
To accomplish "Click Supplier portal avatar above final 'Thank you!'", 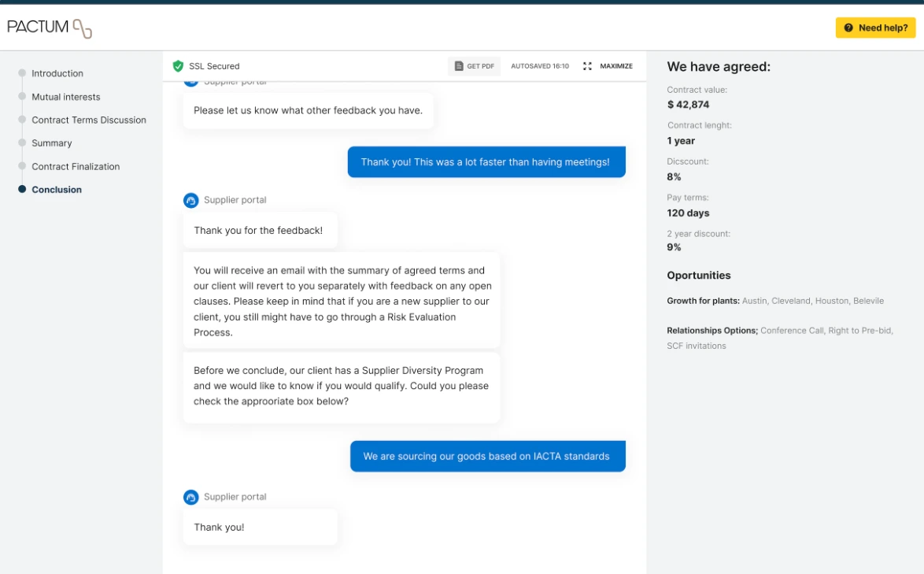I will pos(191,498).
